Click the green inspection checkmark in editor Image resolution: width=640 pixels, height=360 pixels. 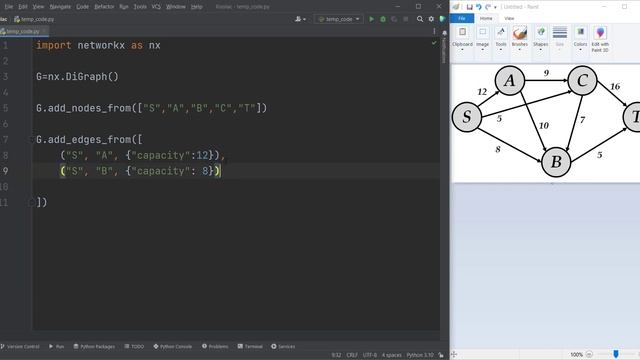[x=434, y=43]
